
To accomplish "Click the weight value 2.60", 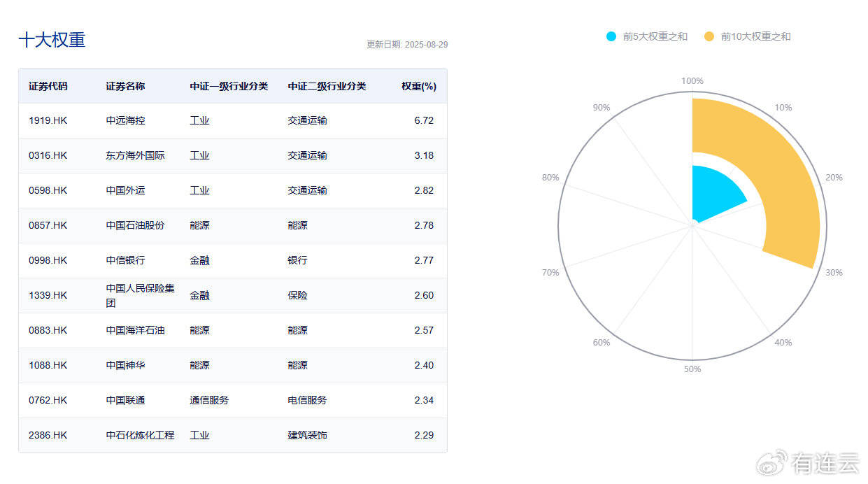I will coord(424,295).
